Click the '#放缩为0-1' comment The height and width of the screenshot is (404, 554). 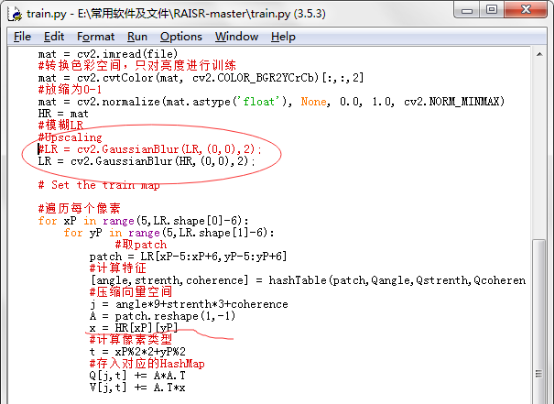click(x=70, y=90)
